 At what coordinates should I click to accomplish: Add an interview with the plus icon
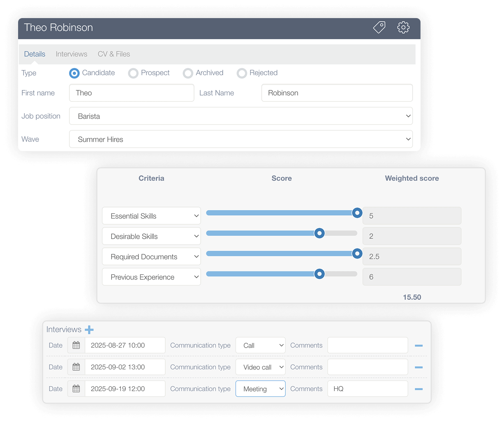tap(89, 330)
